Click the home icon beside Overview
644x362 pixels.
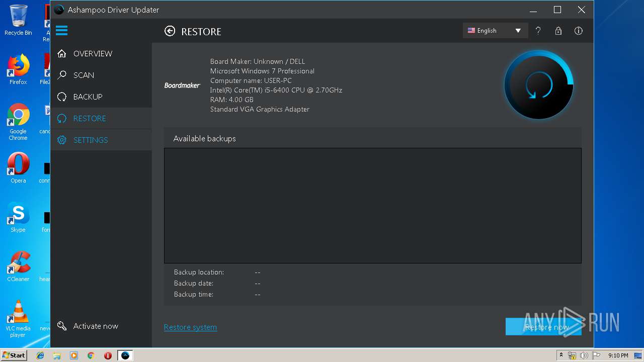[62, 53]
